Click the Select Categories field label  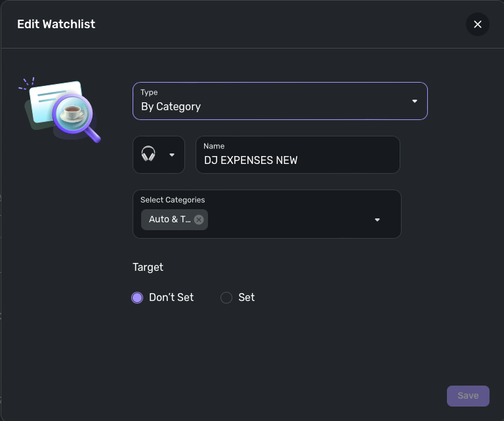173,200
